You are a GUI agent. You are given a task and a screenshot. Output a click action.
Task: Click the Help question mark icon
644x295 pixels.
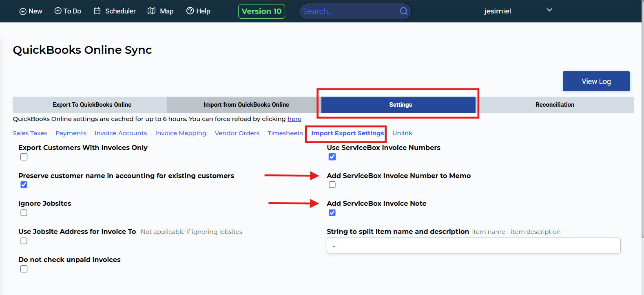190,11
